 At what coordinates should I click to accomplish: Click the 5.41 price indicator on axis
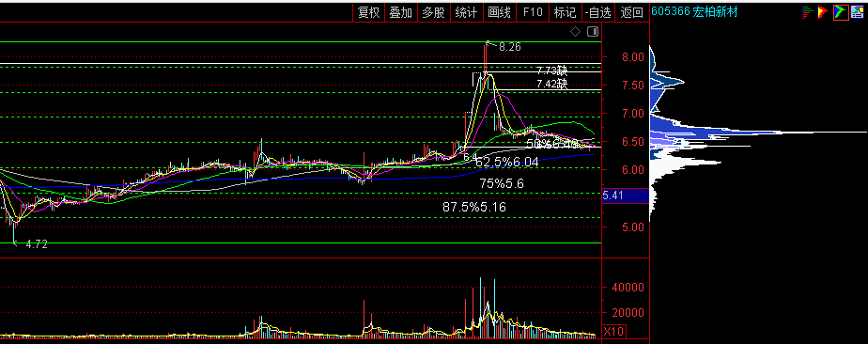613,195
